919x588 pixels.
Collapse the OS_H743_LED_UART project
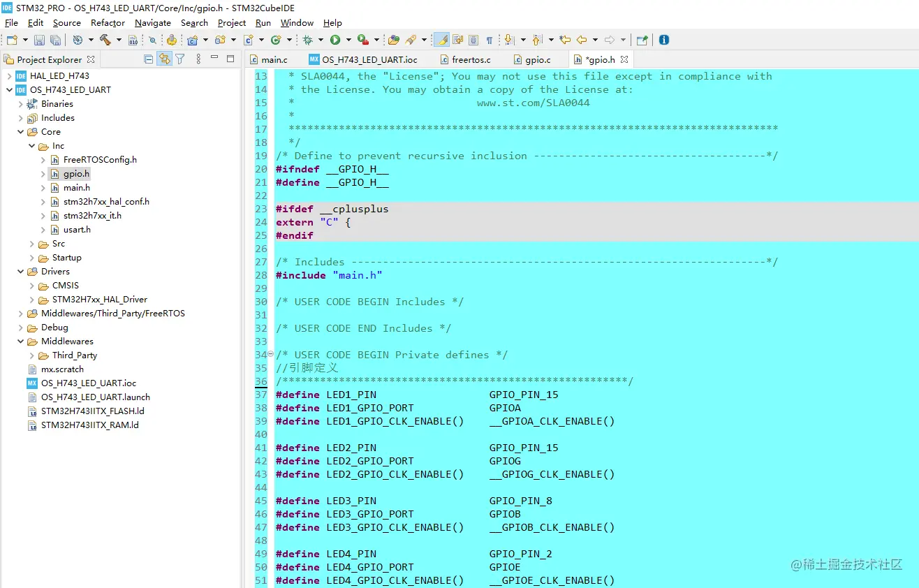[9, 90]
